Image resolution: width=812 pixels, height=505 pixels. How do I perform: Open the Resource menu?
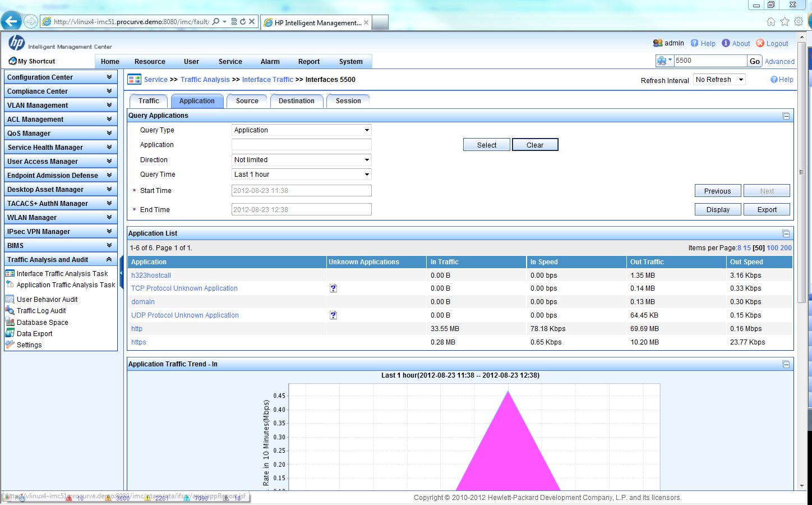(150, 62)
